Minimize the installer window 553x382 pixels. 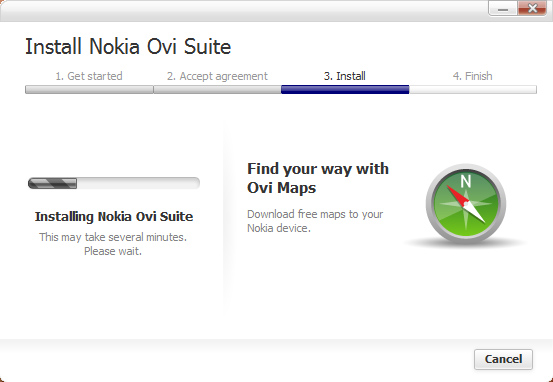click(x=503, y=8)
